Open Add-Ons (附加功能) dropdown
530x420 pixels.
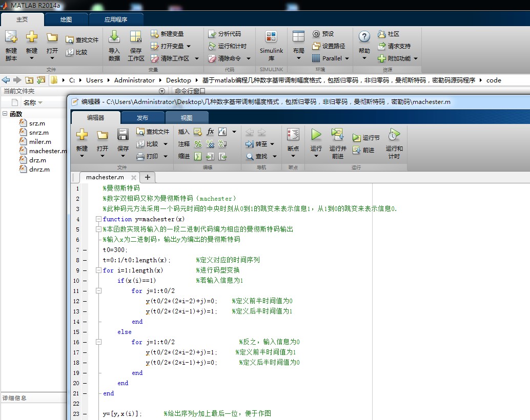(416, 58)
